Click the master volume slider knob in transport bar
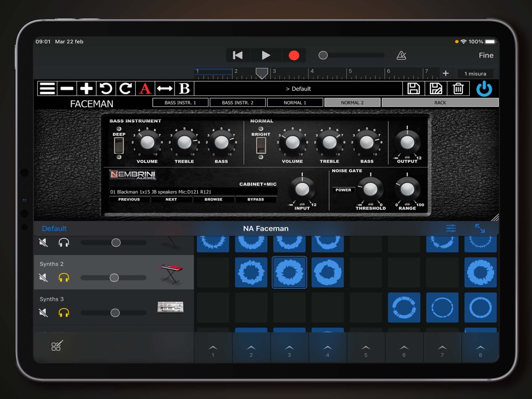Viewport: 532px width, 399px height. [x=323, y=55]
